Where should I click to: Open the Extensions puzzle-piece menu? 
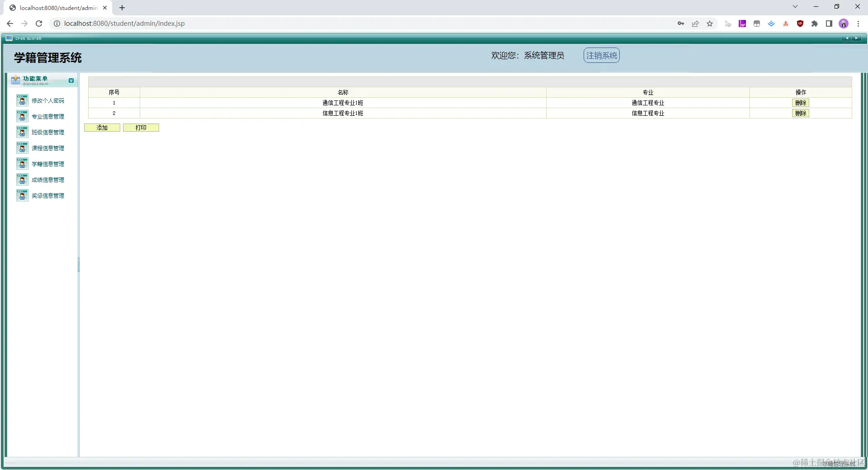click(x=815, y=24)
